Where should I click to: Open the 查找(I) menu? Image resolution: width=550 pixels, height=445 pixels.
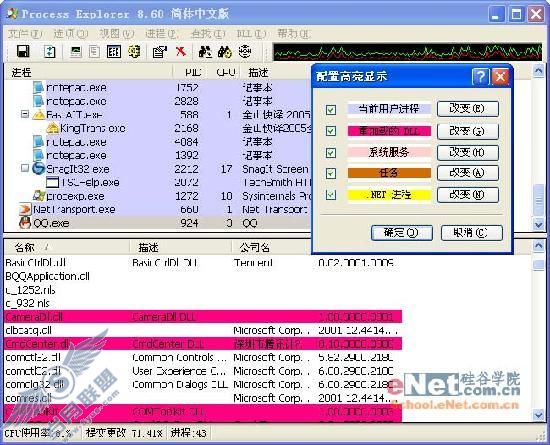(x=208, y=34)
